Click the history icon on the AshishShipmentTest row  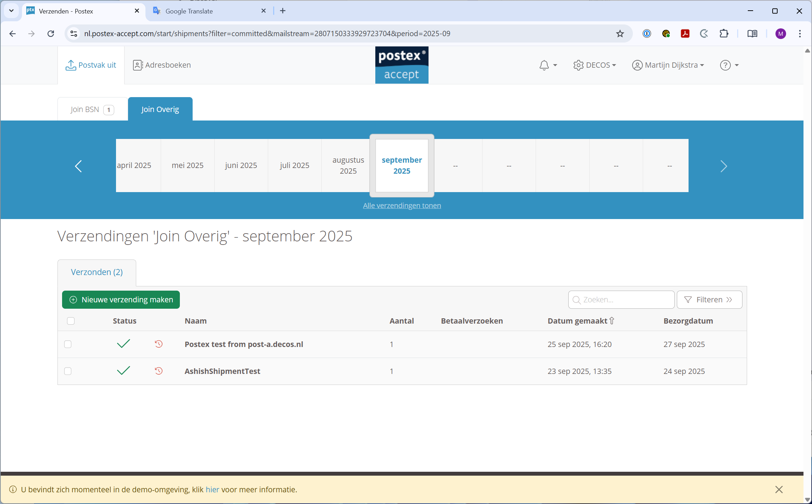159,371
